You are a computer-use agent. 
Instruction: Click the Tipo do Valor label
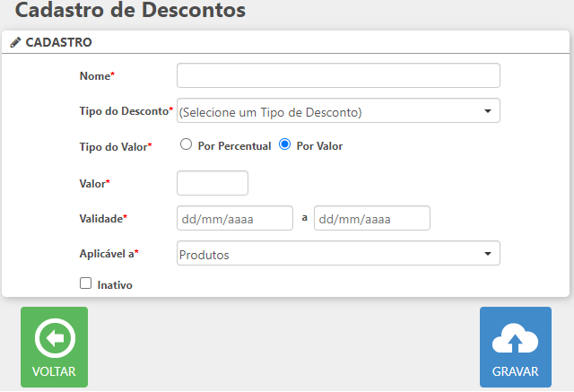pos(115,146)
